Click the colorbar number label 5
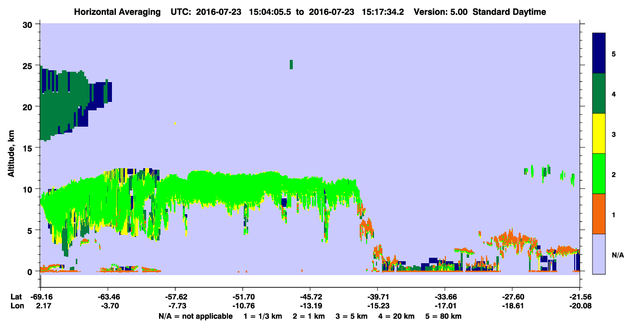This screenshot has height=330, width=644. [x=614, y=53]
